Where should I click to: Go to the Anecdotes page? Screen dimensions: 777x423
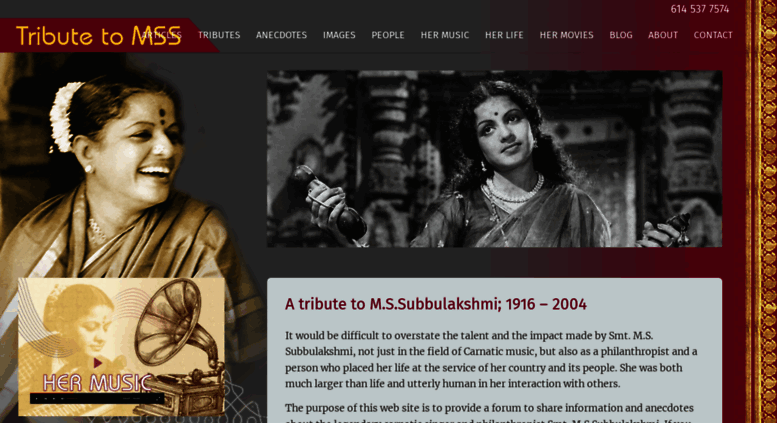pyautogui.click(x=281, y=35)
